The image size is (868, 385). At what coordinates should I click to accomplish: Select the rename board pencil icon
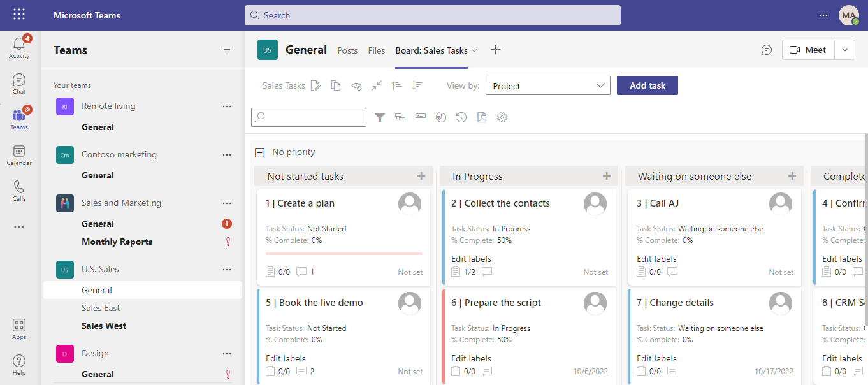point(315,85)
